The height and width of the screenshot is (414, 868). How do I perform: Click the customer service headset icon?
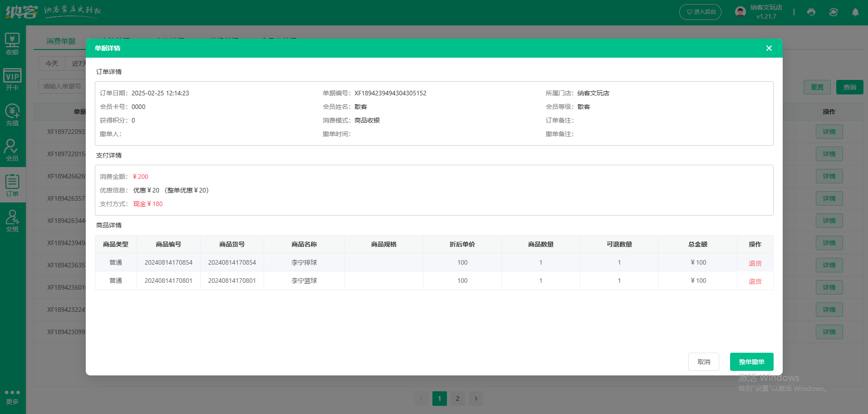[811, 12]
